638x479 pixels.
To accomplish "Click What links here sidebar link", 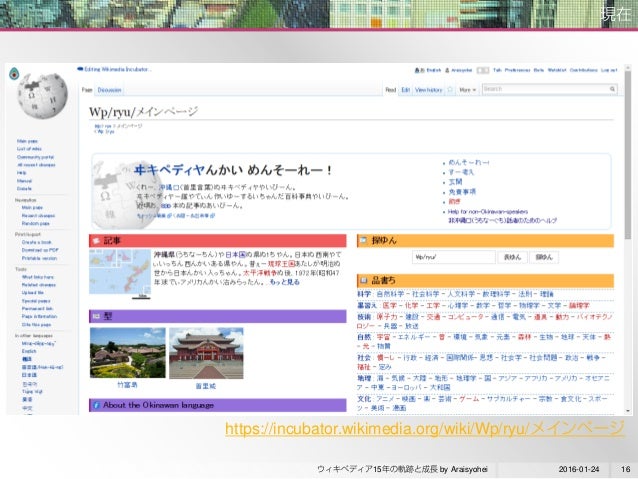I will 38,277.
